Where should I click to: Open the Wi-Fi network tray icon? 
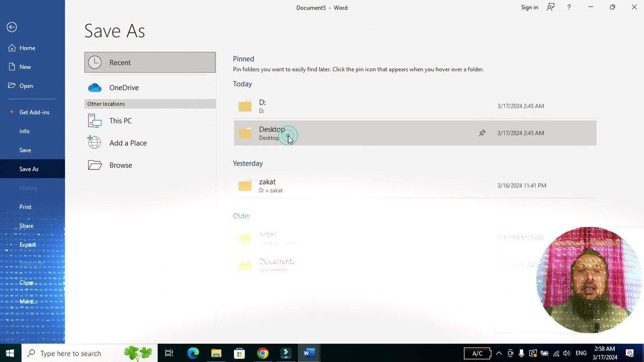556,353
